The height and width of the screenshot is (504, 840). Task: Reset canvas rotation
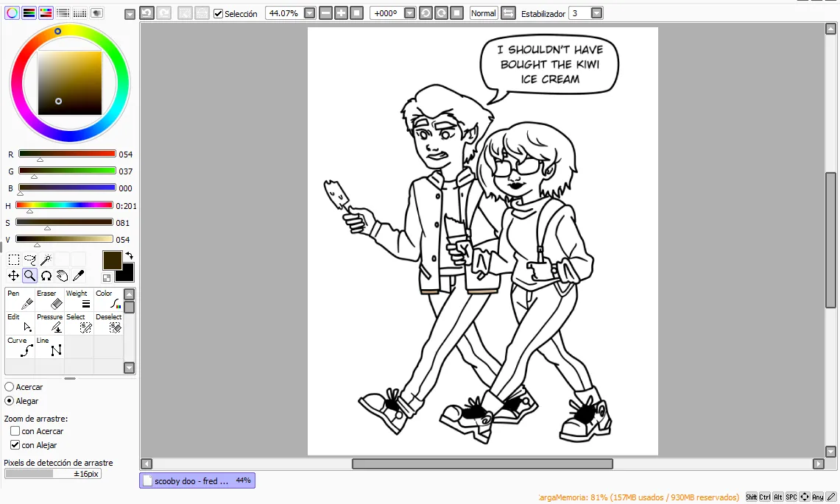click(x=457, y=13)
